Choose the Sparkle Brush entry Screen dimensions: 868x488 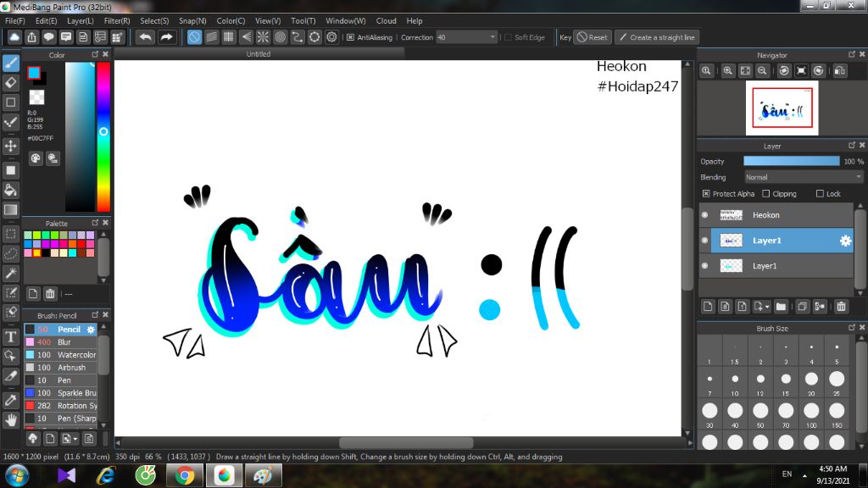[60, 393]
